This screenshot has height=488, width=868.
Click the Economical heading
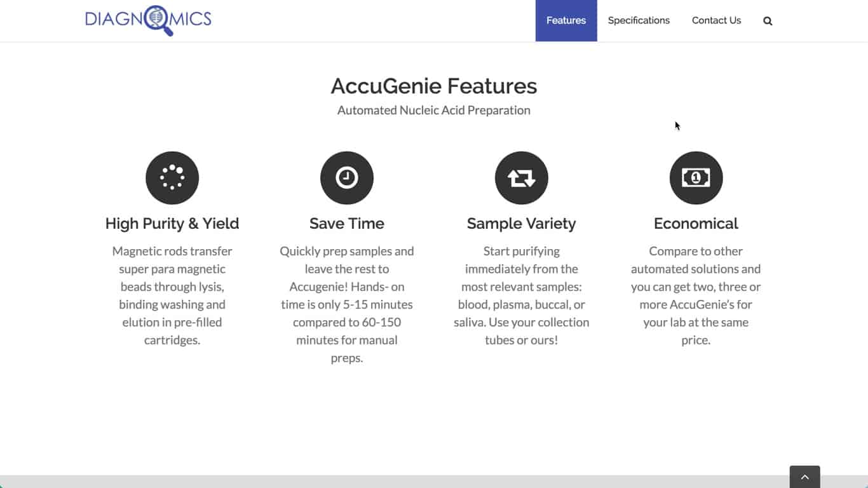tap(696, 224)
